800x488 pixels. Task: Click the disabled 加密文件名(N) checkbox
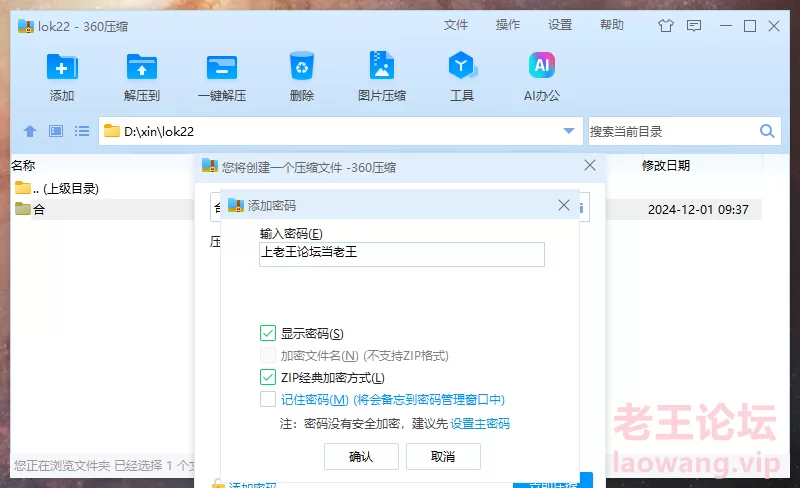coord(268,355)
